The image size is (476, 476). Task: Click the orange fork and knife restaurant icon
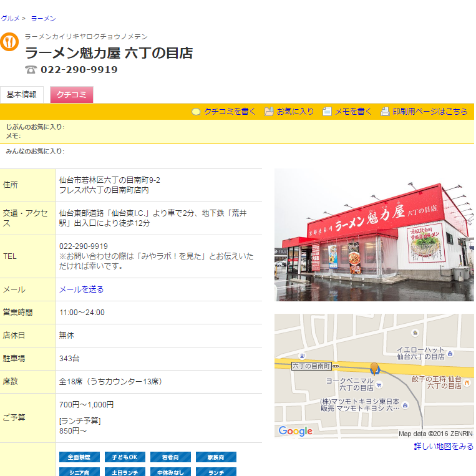coord(9,42)
